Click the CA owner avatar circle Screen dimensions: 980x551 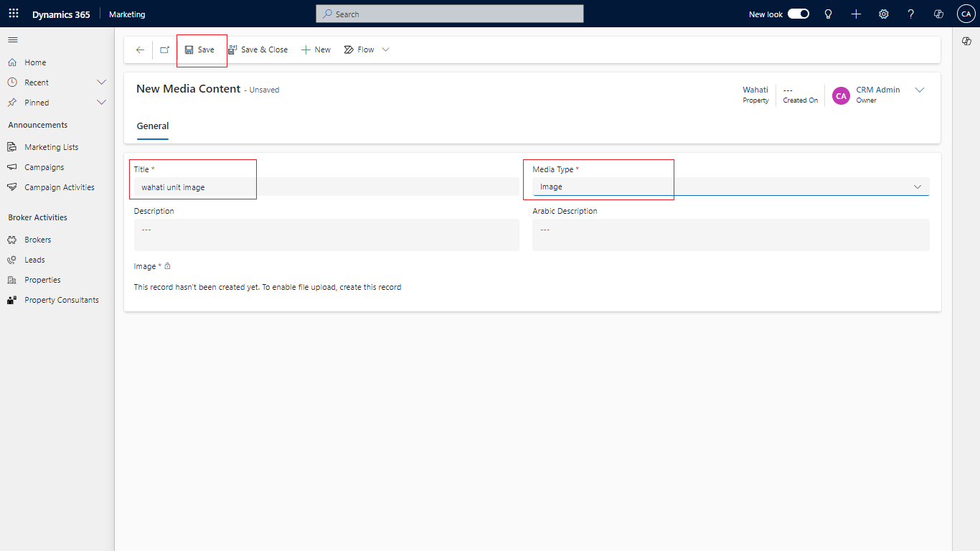point(841,95)
